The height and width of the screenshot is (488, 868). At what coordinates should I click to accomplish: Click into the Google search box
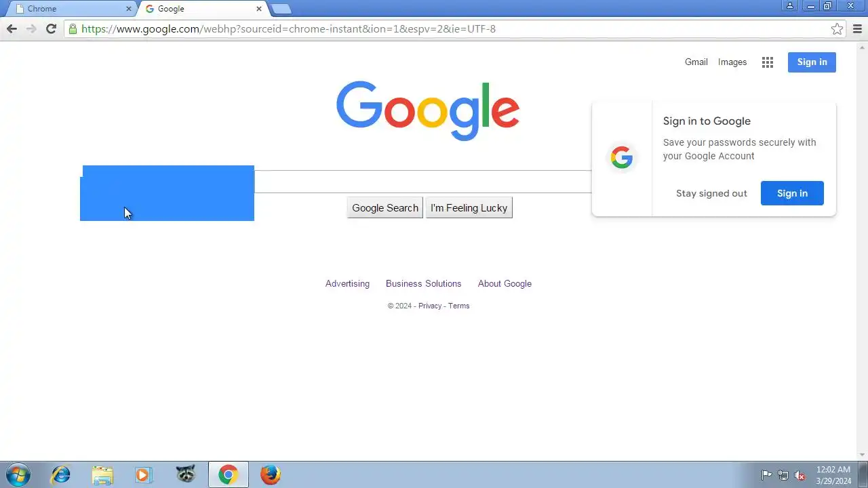(422, 182)
